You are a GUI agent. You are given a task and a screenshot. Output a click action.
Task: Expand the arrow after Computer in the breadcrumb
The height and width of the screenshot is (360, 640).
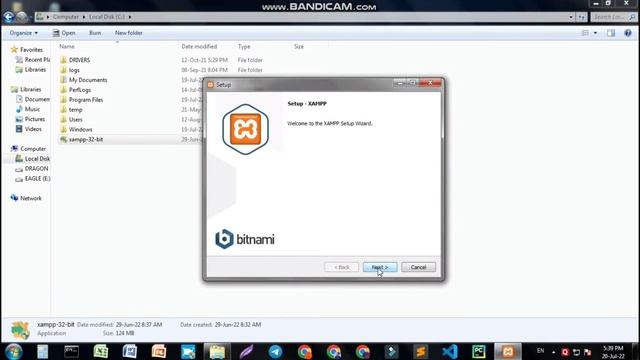point(84,17)
